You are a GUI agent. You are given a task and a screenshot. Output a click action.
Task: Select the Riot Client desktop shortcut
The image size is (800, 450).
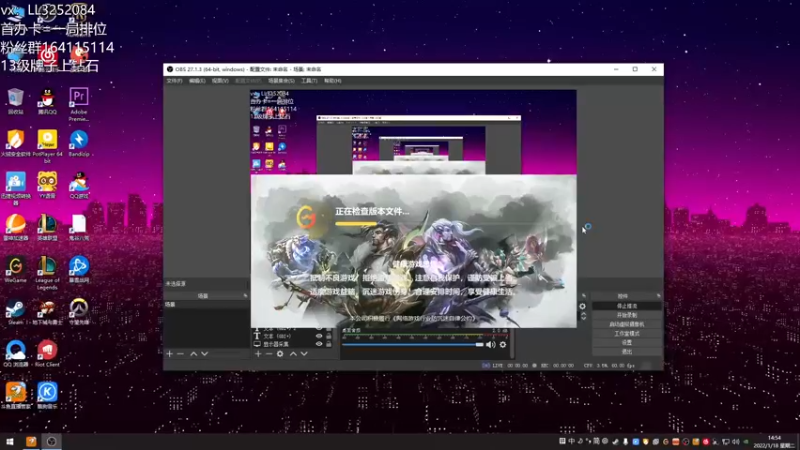point(47,354)
